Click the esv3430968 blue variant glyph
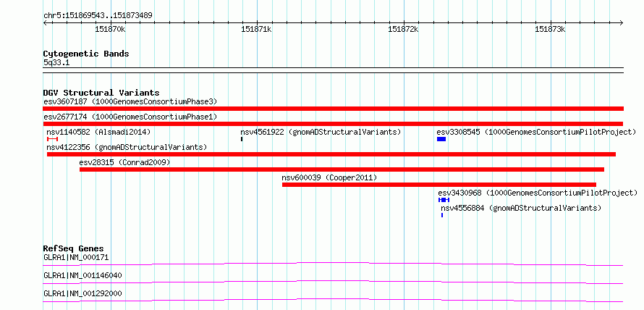644x310 pixels. [x=444, y=200]
